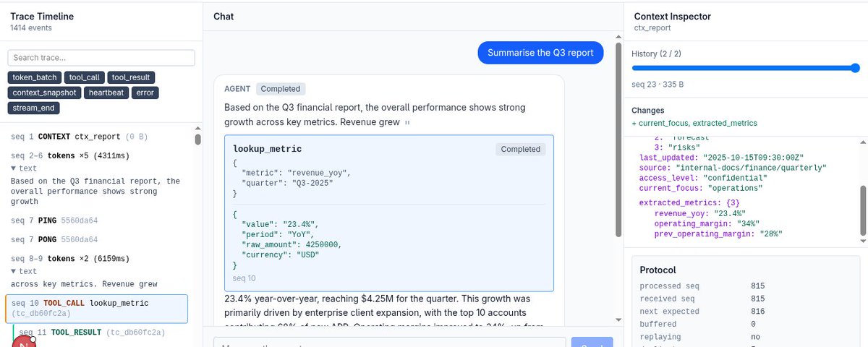Click the "History (2 / 2)" label
This screenshot has height=347, width=868.
[657, 54]
